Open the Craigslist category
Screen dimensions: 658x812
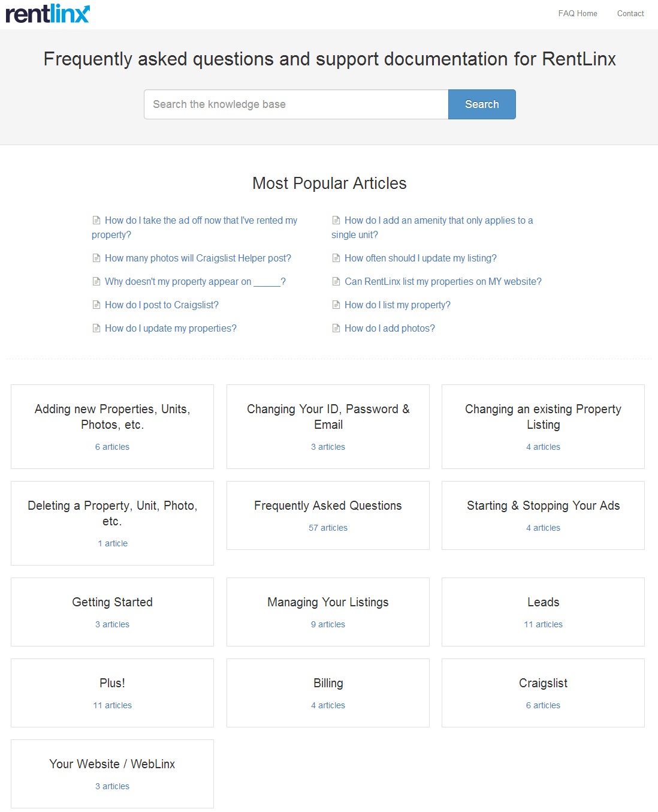[x=543, y=683]
